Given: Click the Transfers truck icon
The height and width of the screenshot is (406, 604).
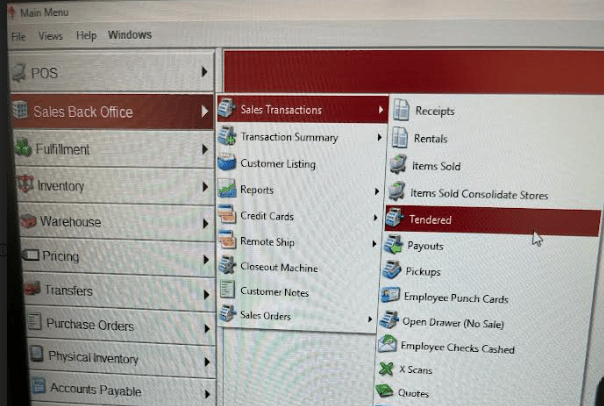Looking at the screenshot, I should tap(33, 288).
